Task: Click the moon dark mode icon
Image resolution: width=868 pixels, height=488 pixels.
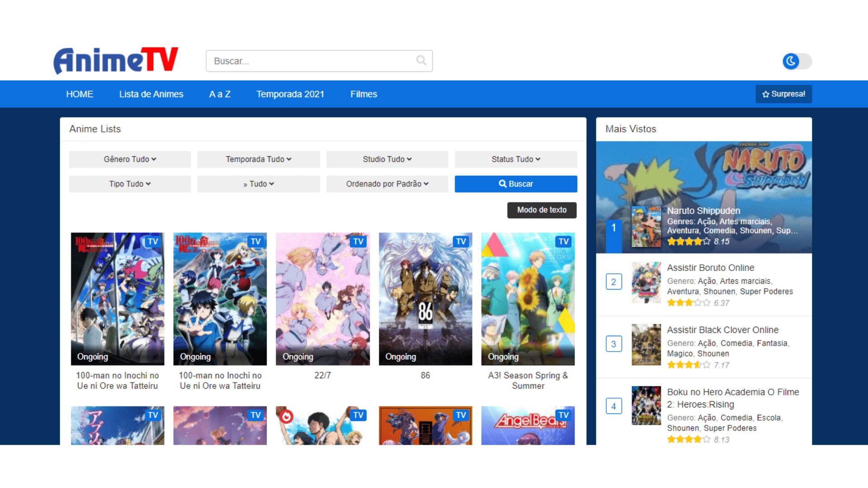Action: click(x=790, y=61)
